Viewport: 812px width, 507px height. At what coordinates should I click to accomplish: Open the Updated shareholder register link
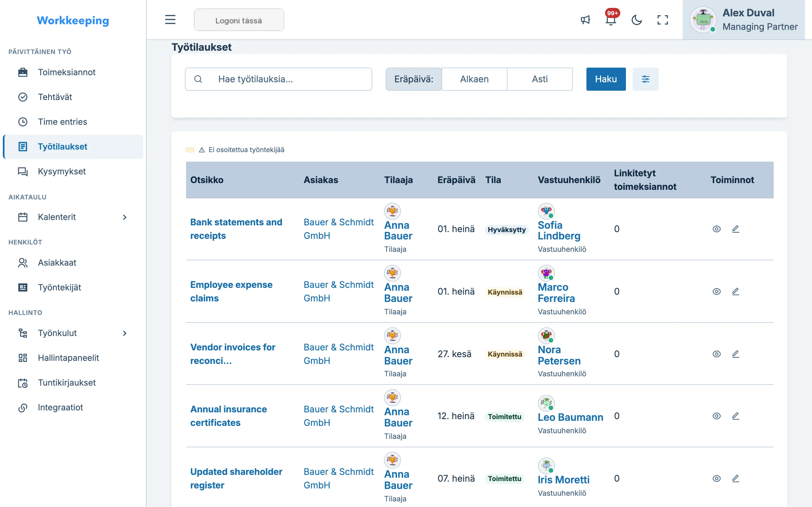(x=236, y=478)
